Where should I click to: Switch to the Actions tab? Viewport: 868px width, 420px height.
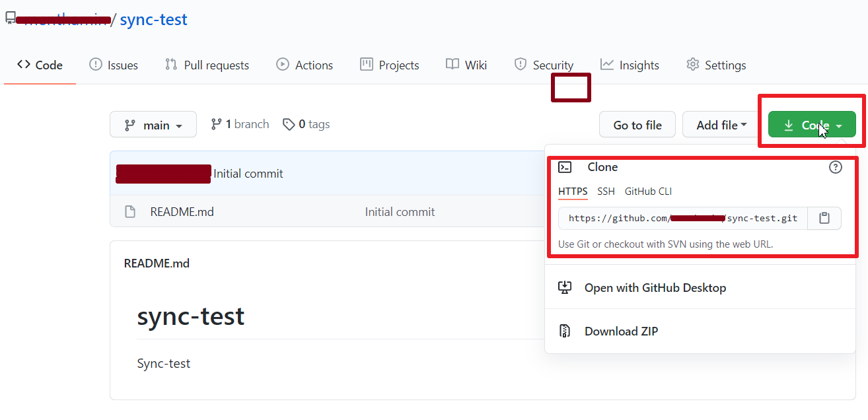pyautogui.click(x=305, y=65)
